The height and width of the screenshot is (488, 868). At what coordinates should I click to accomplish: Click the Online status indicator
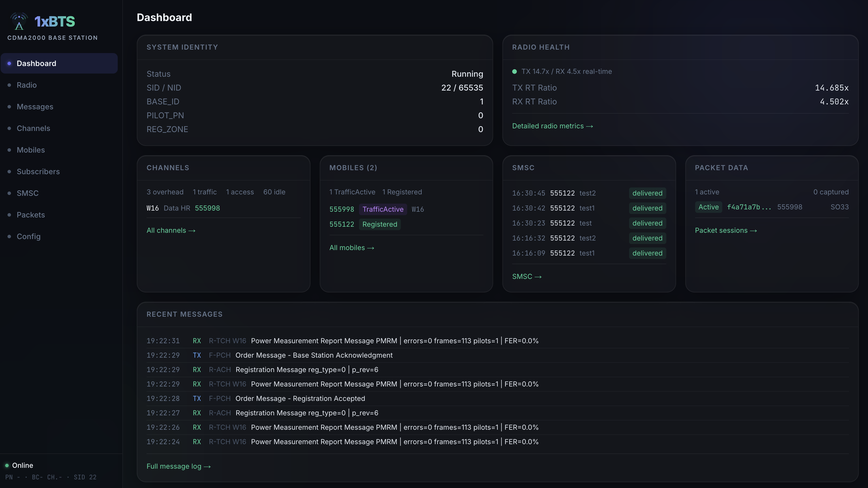point(19,466)
